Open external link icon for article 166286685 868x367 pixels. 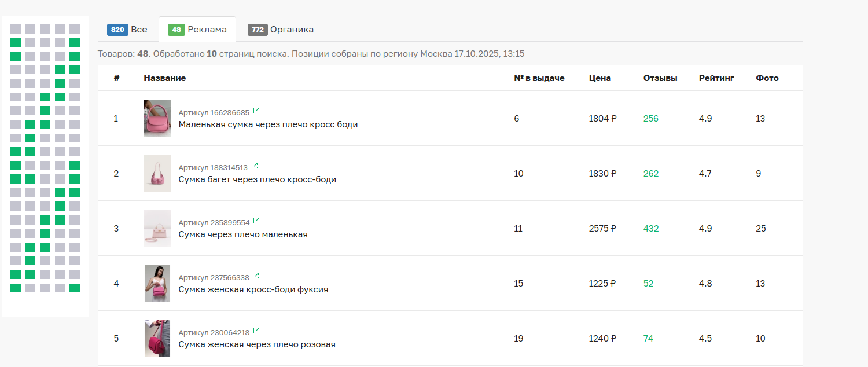(x=256, y=111)
